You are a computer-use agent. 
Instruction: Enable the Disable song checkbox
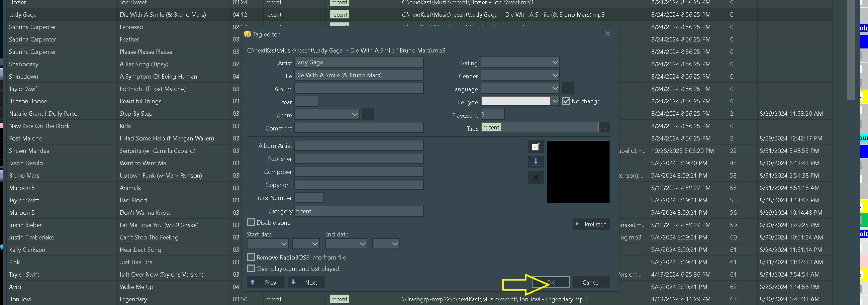coord(251,222)
